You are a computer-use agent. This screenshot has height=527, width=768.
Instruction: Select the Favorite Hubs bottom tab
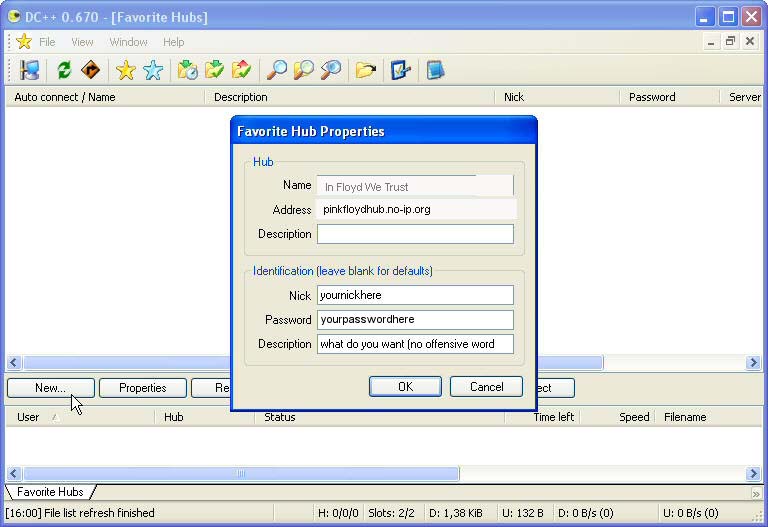point(50,492)
